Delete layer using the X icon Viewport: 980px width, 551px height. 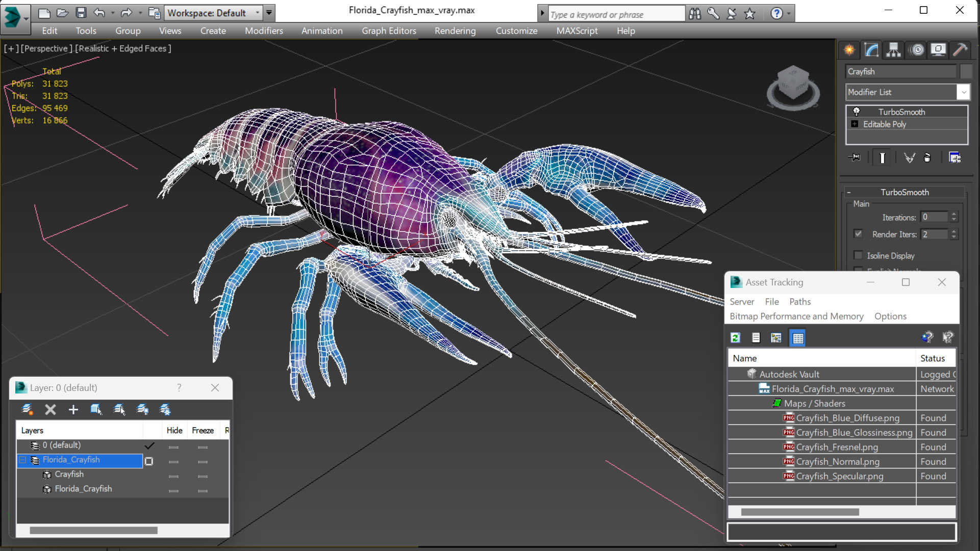(x=50, y=409)
